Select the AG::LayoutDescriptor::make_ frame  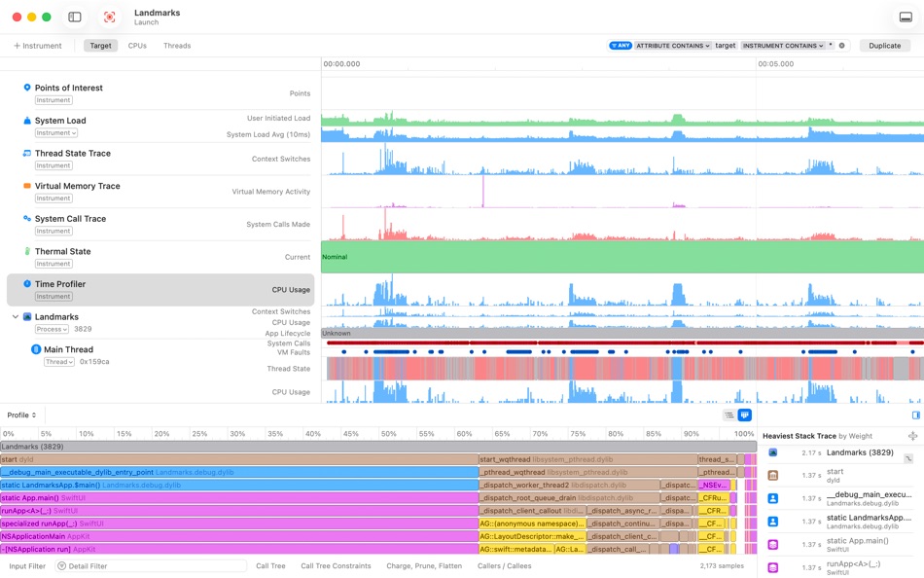(532, 537)
